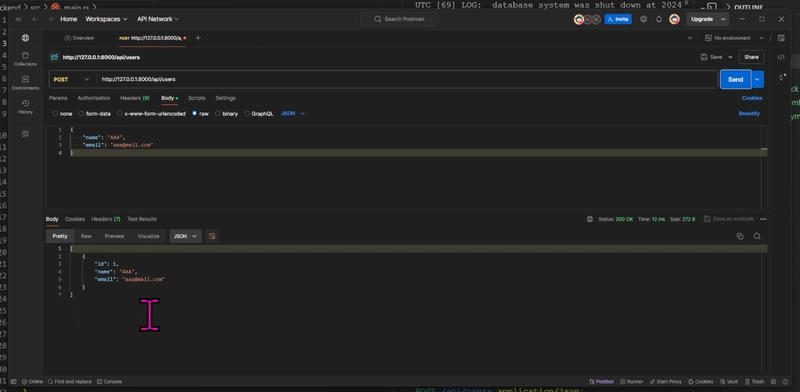Switch response view to Visualize

[148, 236]
